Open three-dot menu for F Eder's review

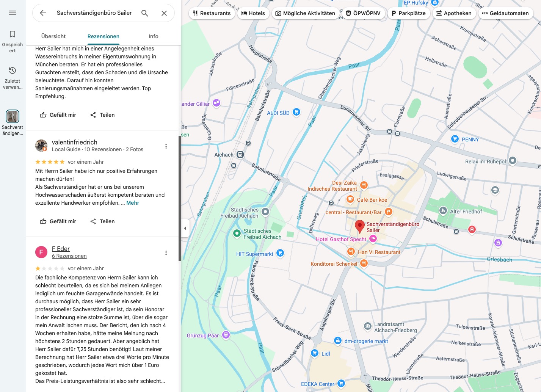point(166,253)
